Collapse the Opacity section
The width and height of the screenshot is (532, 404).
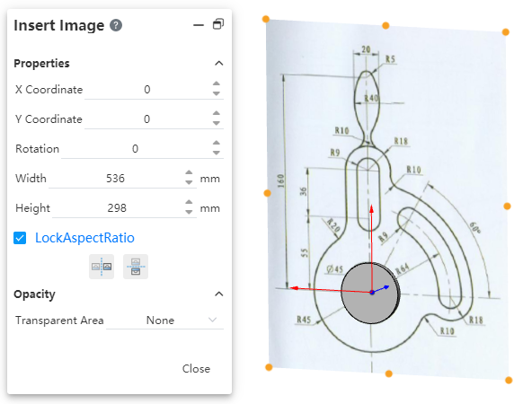(219, 294)
